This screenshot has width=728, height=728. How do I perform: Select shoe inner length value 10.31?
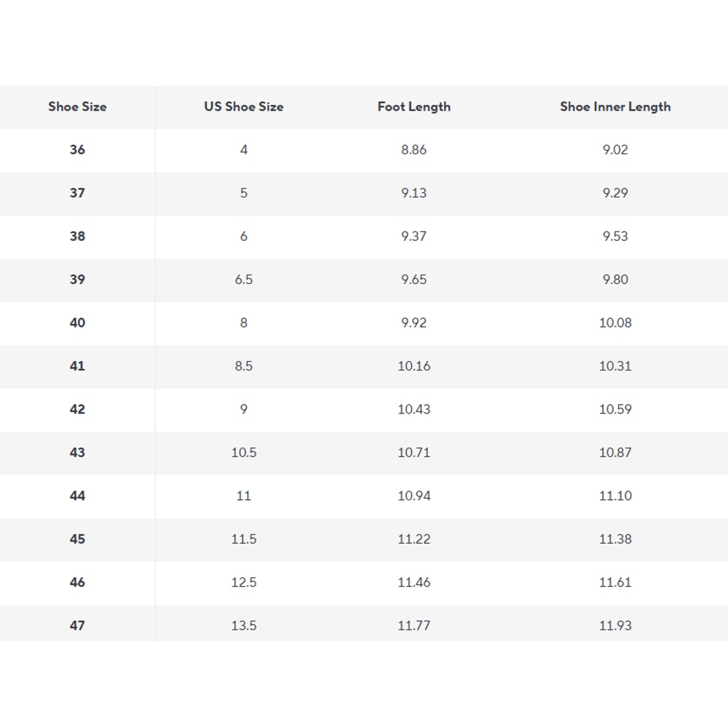tap(615, 366)
